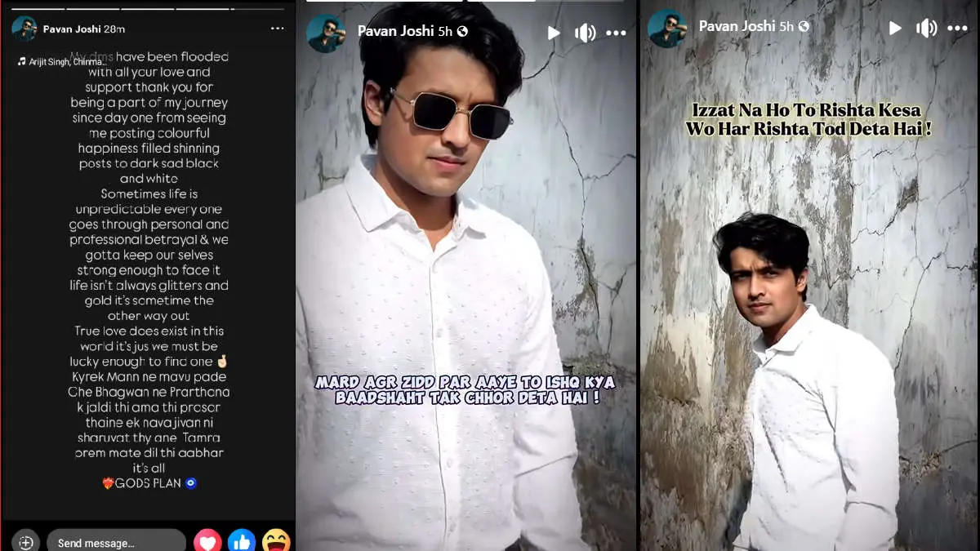Select the Haha laughing emoji reaction
The height and width of the screenshot is (551, 980).
[276, 540]
